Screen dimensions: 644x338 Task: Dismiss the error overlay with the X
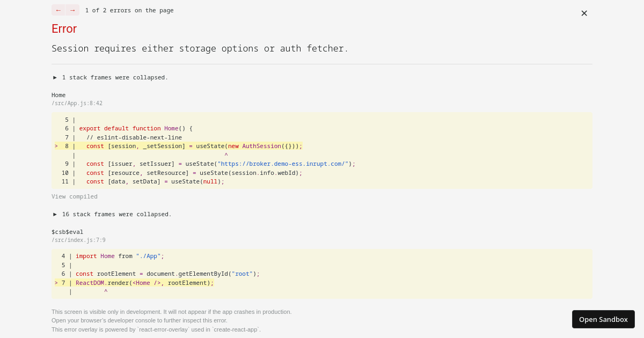tap(584, 13)
